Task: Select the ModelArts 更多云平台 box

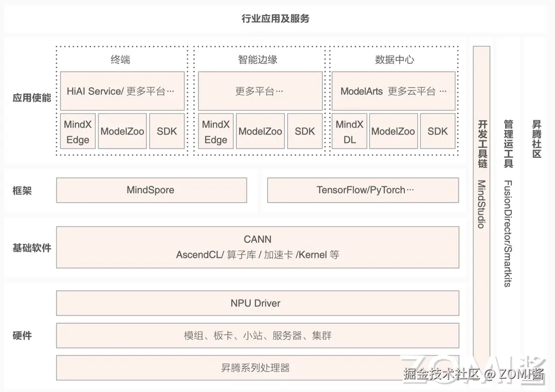Action: [393, 91]
